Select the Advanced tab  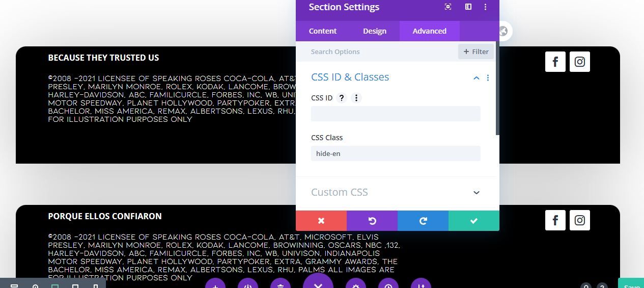[x=429, y=31]
